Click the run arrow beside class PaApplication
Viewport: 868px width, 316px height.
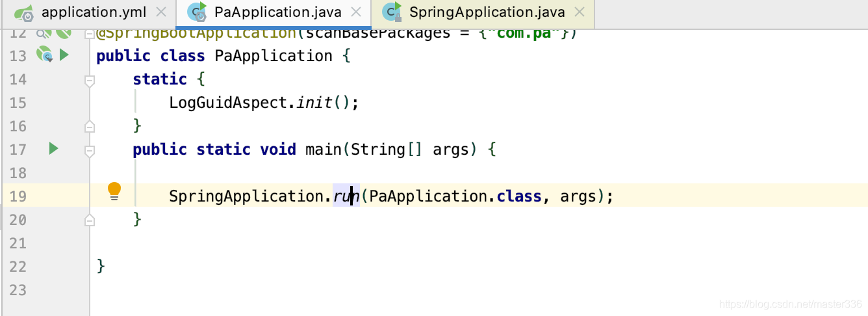pyautogui.click(x=64, y=55)
